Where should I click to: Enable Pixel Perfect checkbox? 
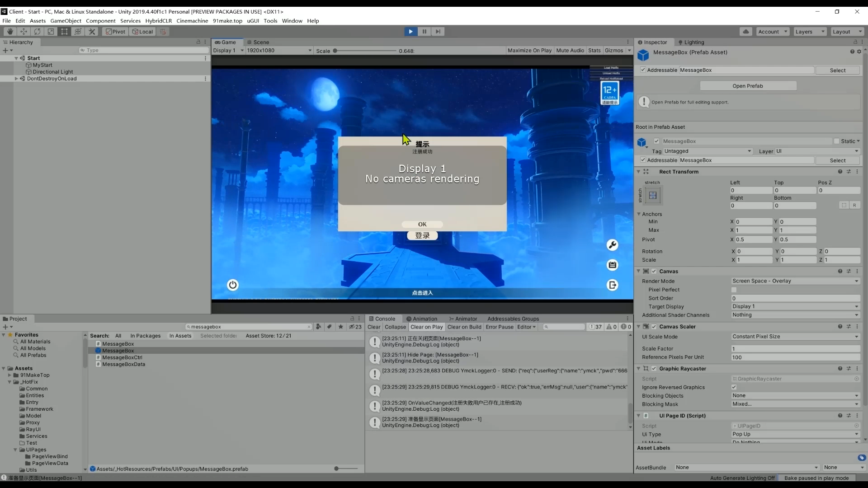click(x=734, y=290)
